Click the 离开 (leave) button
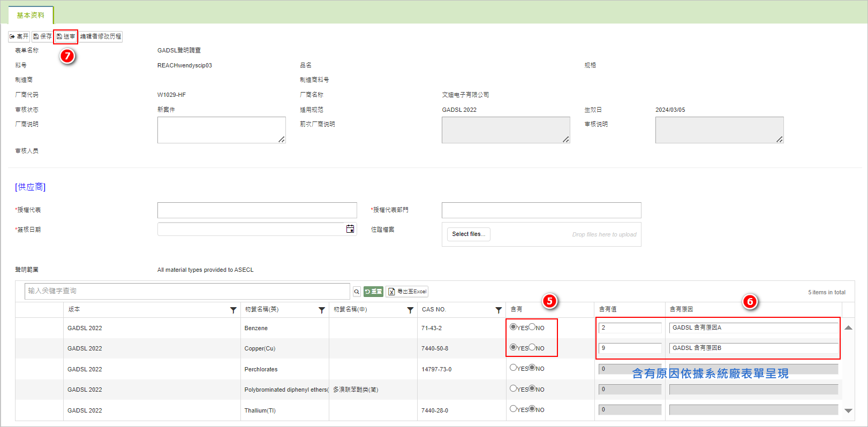868x427 pixels. [x=19, y=36]
